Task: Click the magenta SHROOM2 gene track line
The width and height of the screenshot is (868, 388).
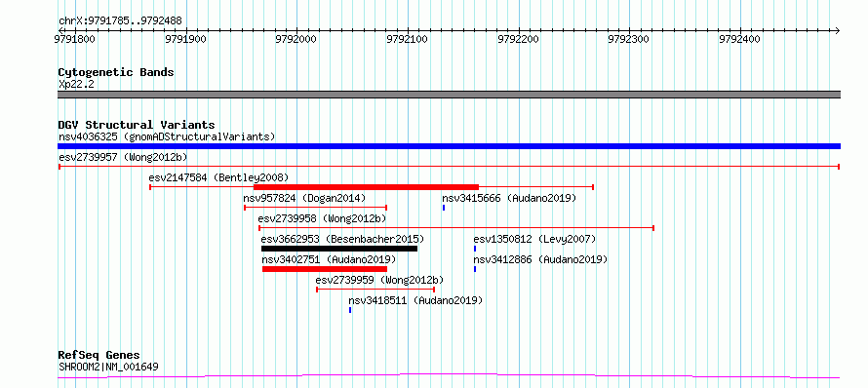Action: tap(449, 376)
